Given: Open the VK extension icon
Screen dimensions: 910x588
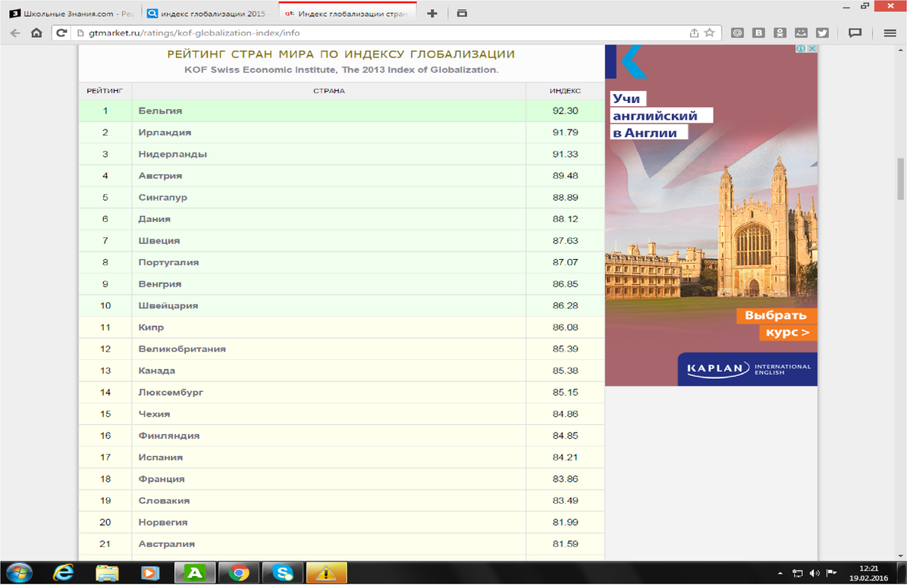Looking at the screenshot, I should [758, 33].
